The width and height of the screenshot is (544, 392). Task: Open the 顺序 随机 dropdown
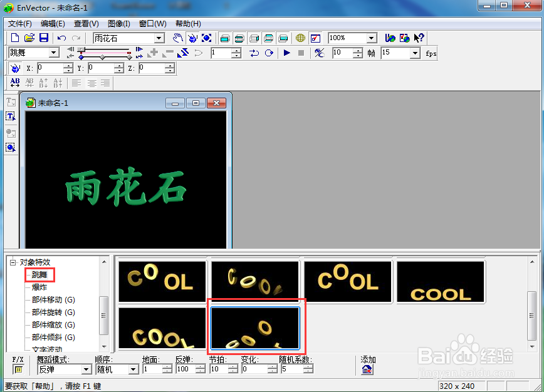click(x=133, y=369)
